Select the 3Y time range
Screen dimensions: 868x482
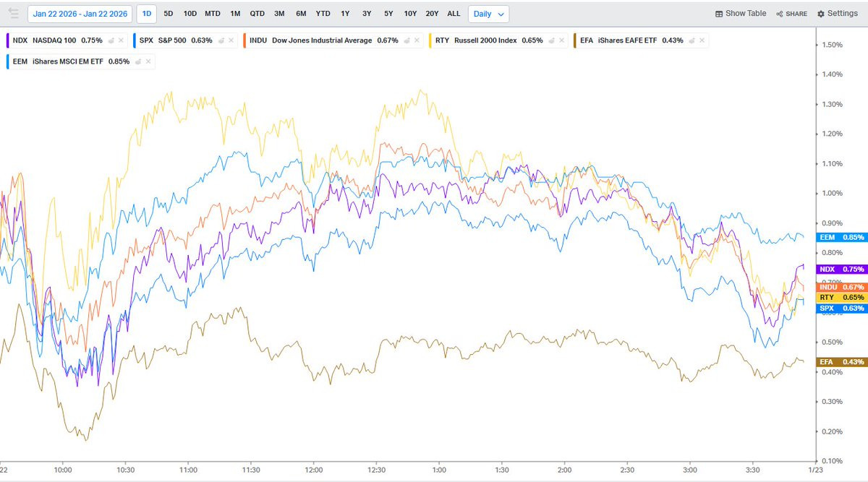coord(367,14)
